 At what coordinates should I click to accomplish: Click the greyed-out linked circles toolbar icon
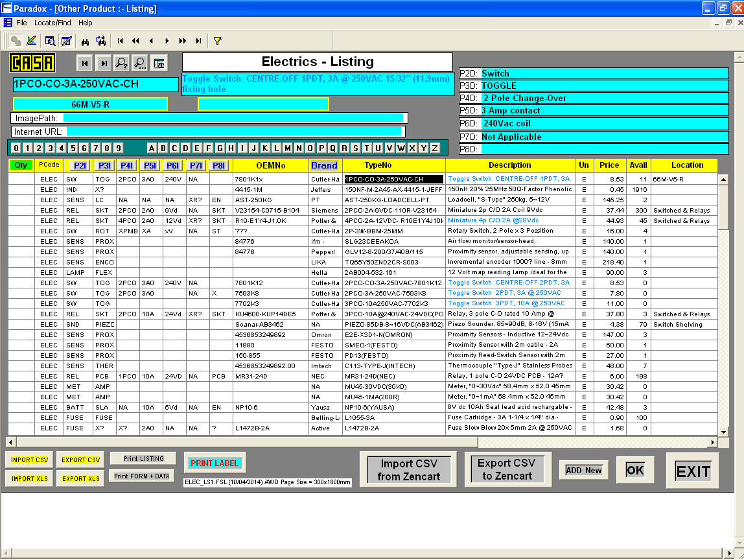point(15,41)
